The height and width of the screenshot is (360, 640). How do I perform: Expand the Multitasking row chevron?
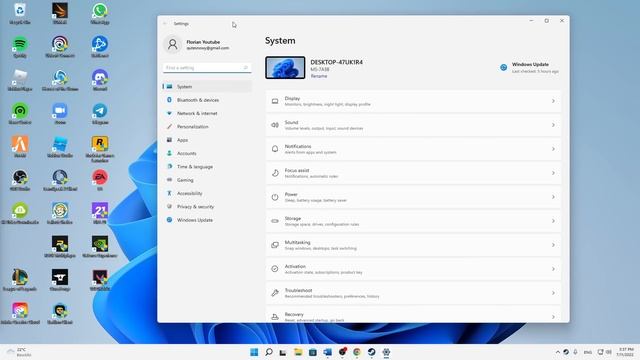tap(553, 245)
